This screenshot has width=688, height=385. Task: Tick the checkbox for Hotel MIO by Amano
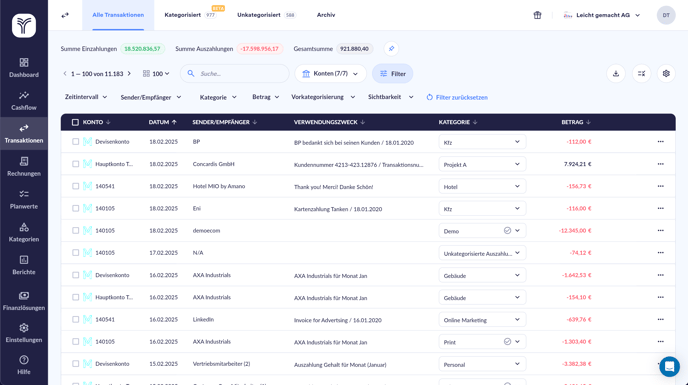click(75, 186)
